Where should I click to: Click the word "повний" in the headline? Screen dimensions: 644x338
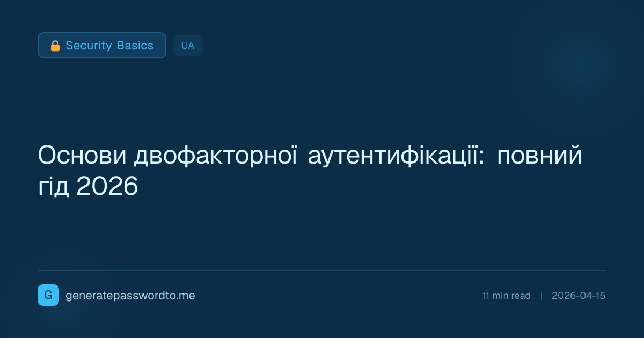(540, 157)
